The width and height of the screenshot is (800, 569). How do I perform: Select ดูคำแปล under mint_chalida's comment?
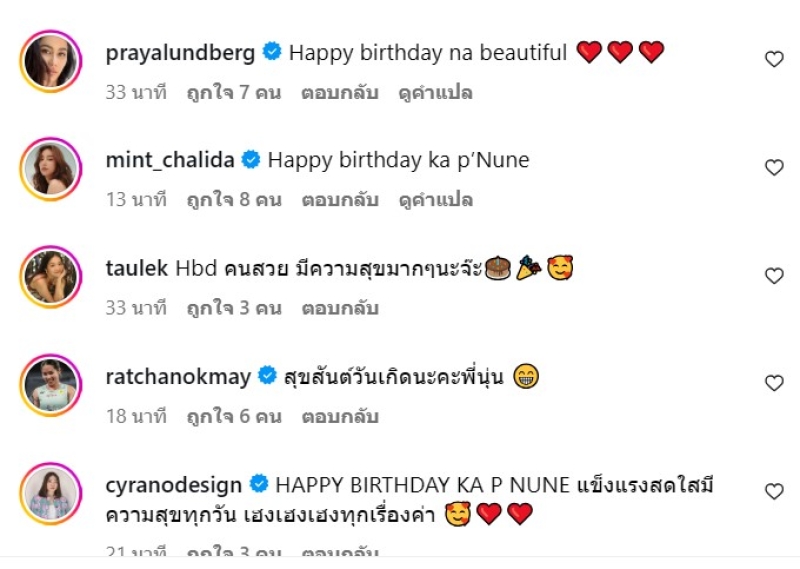click(436, 200)
